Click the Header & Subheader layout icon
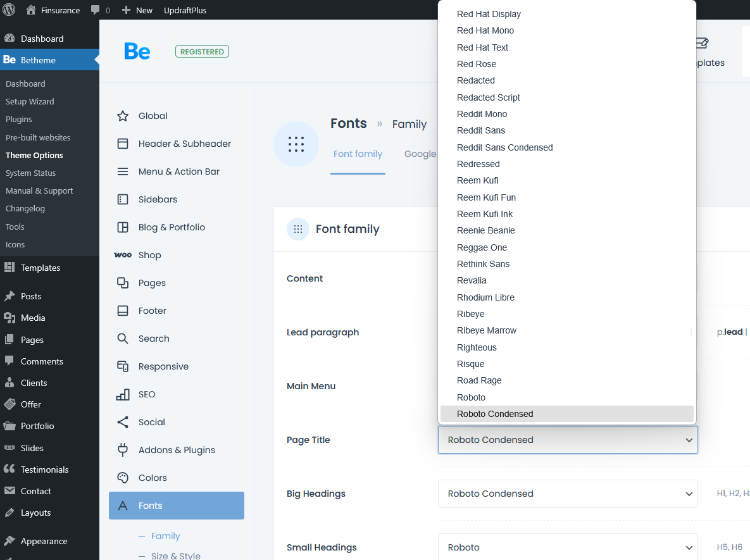 (x=123, y=144)
